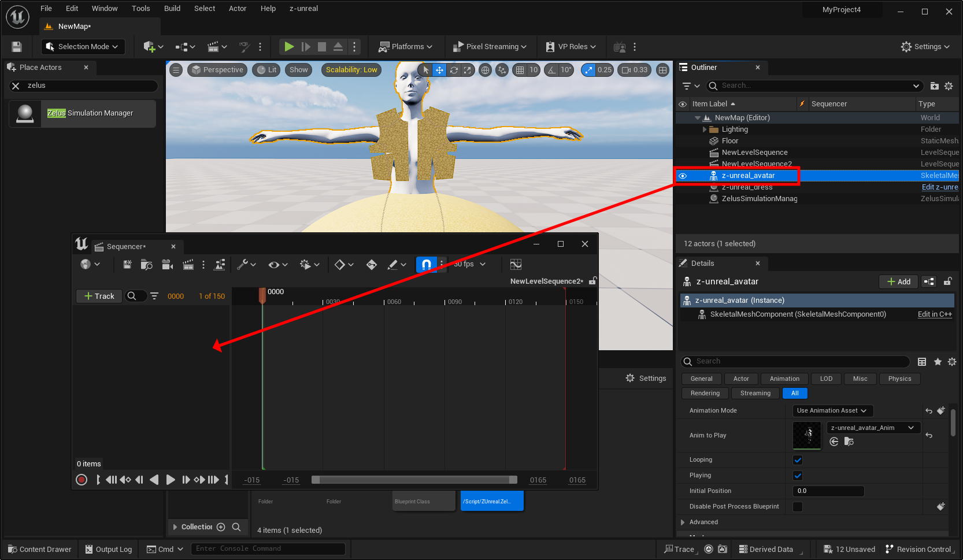
Task: Click the Sequencer record button
Action: click(x=82, y=480)
